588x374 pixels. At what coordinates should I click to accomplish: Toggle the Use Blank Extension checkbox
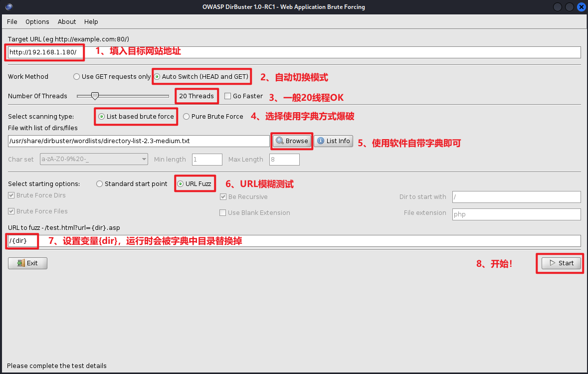223,213
